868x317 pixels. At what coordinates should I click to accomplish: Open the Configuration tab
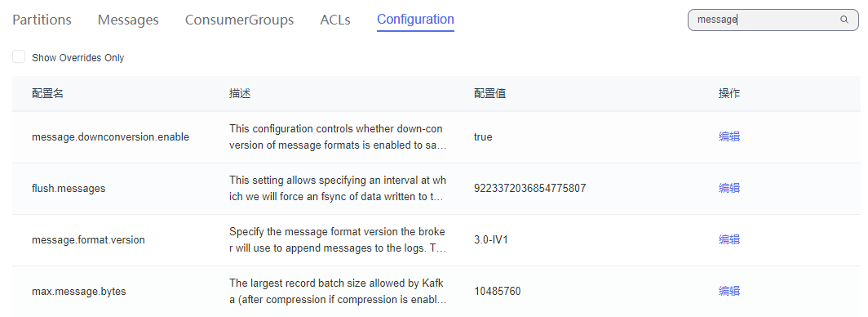pyautogui.click(x=415, y=20)
